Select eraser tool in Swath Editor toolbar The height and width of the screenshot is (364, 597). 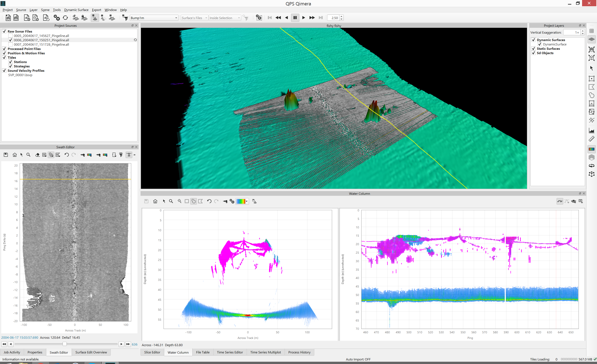coord(37,155)
